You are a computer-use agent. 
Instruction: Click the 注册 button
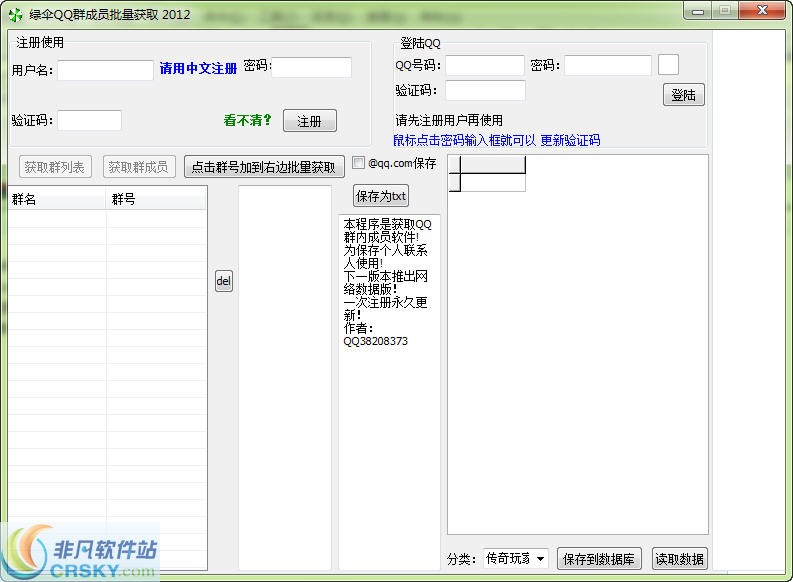[310, 121]
